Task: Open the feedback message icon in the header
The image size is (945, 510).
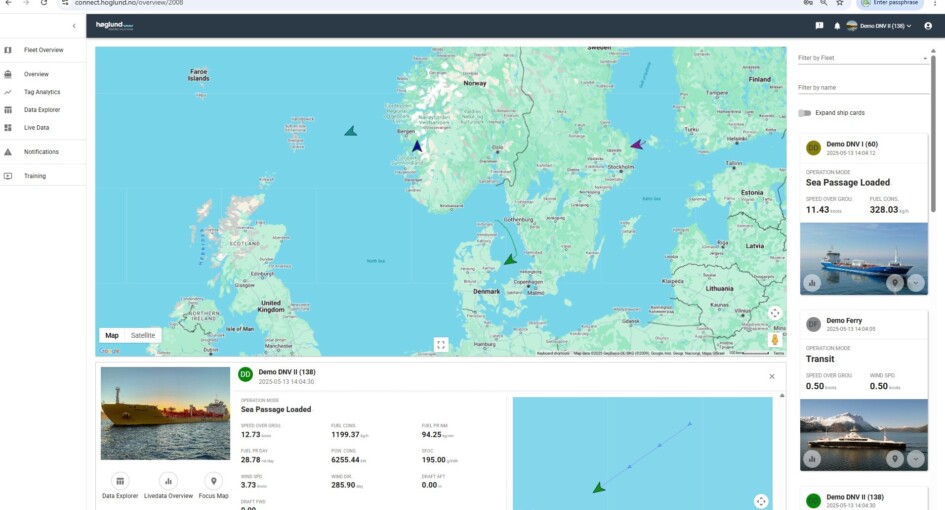Action: click(819, 26)
